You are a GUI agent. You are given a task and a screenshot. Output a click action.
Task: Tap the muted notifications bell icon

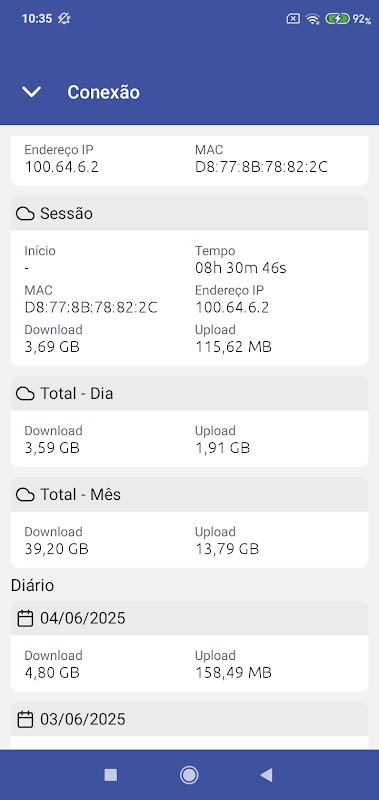64,19
